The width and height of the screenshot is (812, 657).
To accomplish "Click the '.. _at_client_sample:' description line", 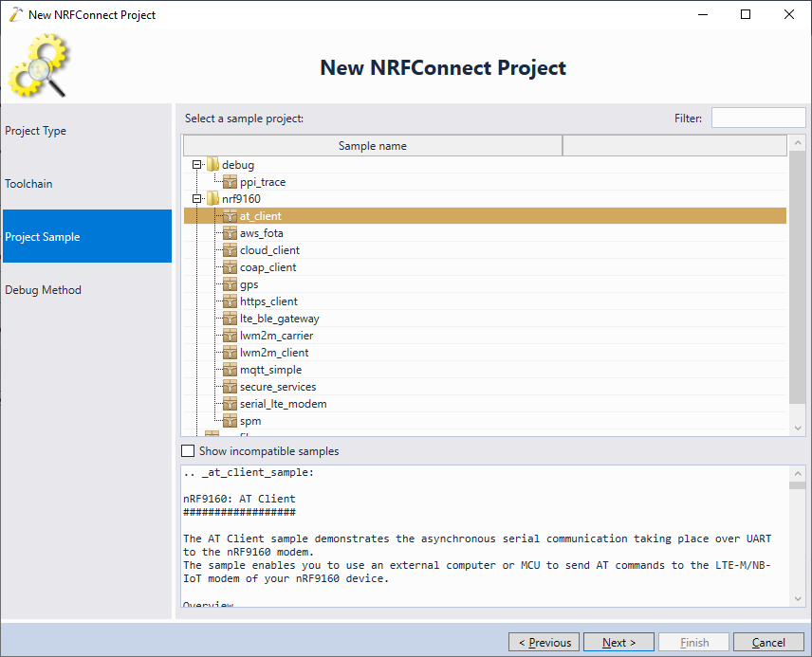I will pyautogui.click(x=249, y=472).
